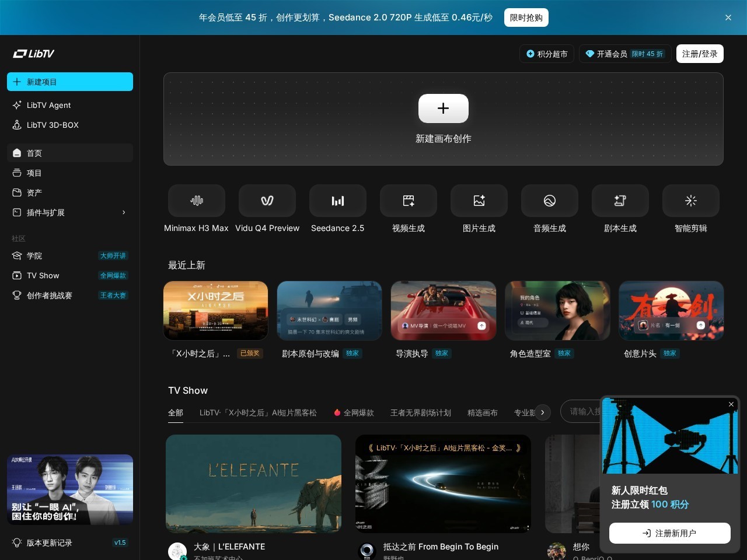The image size is (747, 560).
Task: Close the top promotional banner
Action: pos(728,17)
